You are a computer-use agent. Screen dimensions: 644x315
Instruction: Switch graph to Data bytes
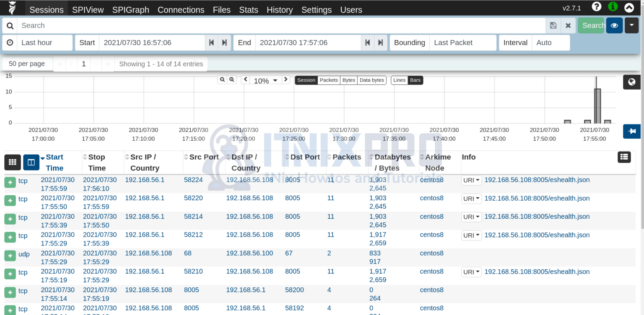(x=372, y=80)
